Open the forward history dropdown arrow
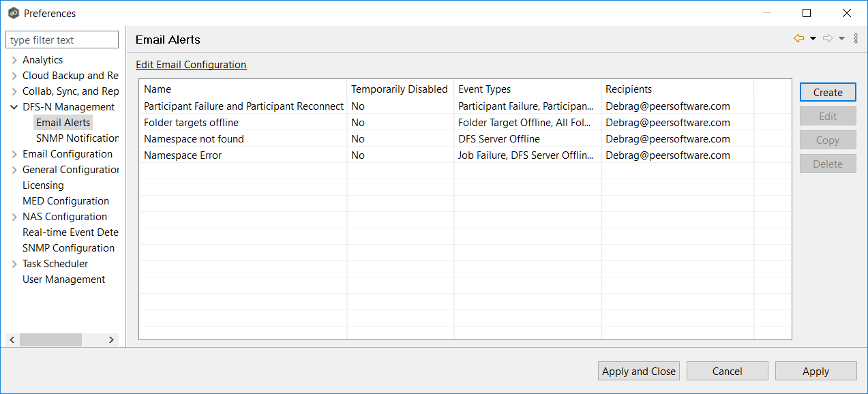 [x=841, y=39]
